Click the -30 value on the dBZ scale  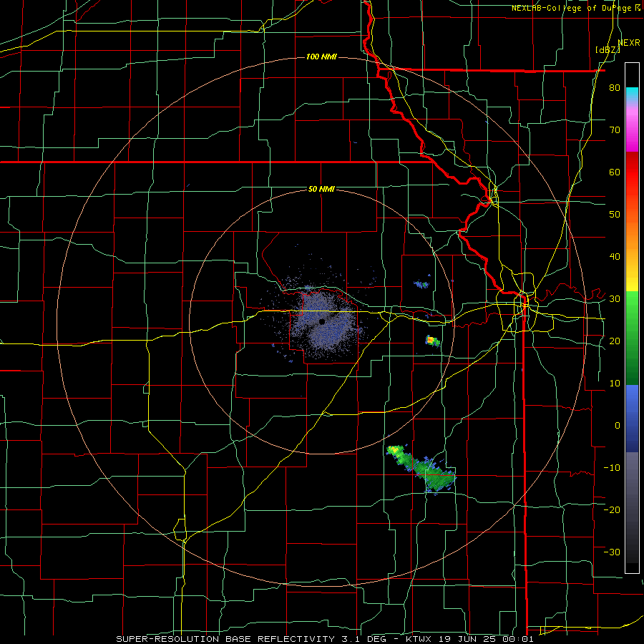[612, 552]
